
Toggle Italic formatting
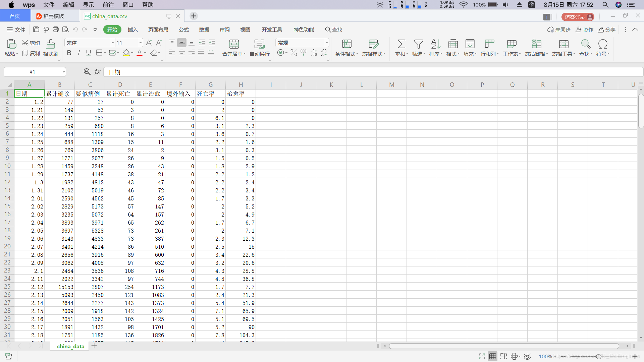coord(79,53)
